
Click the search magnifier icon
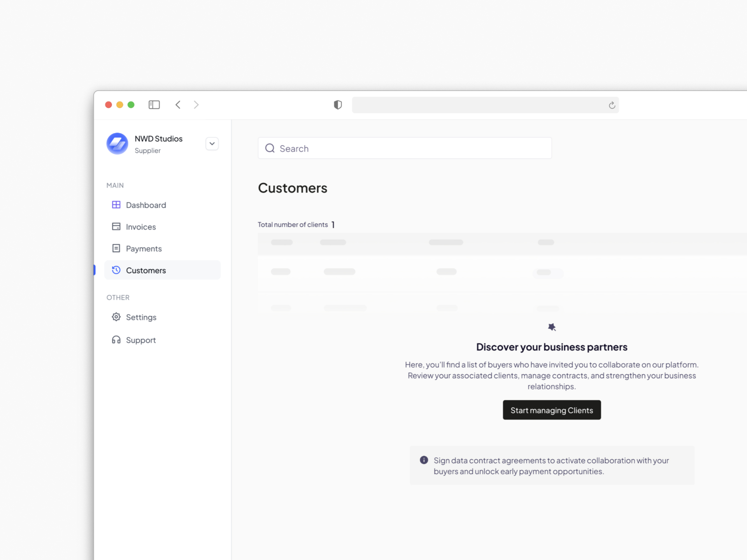tap(270, 148)
